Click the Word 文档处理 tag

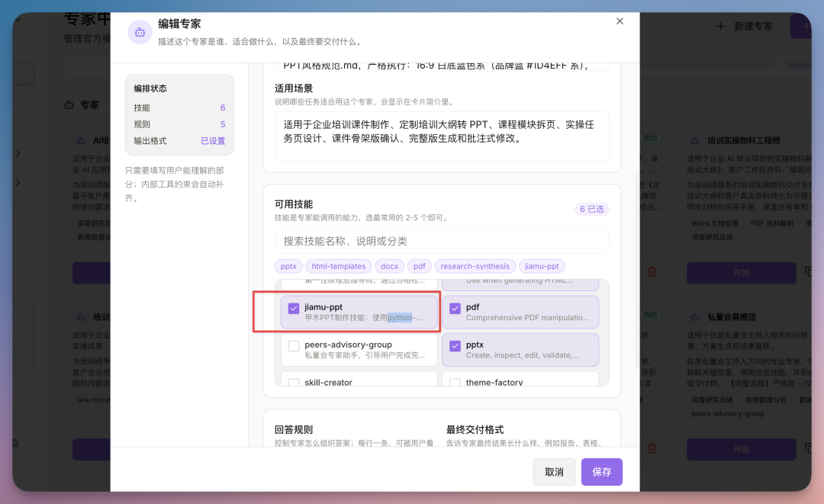(x=715, y=223)
